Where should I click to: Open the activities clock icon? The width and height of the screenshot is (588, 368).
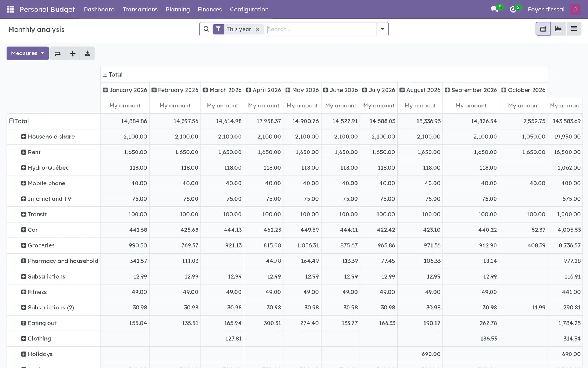point(513,9)
